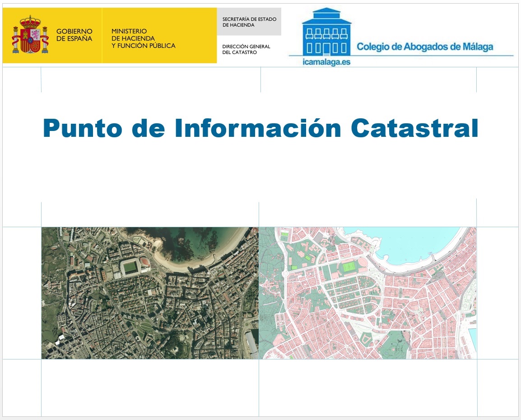
Task: Click the word Catastral in the title
Action: [x=414, y=128]
